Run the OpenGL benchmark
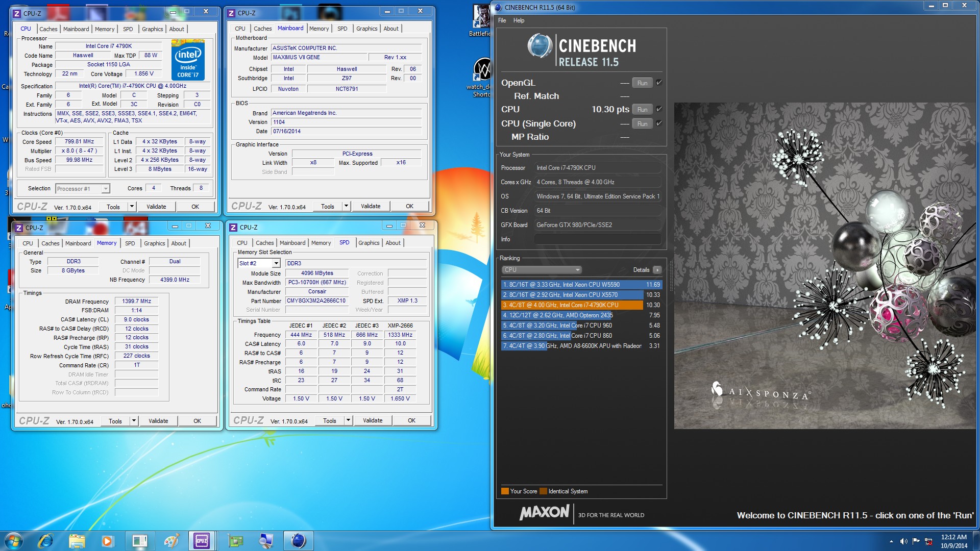 coord(642,83)
